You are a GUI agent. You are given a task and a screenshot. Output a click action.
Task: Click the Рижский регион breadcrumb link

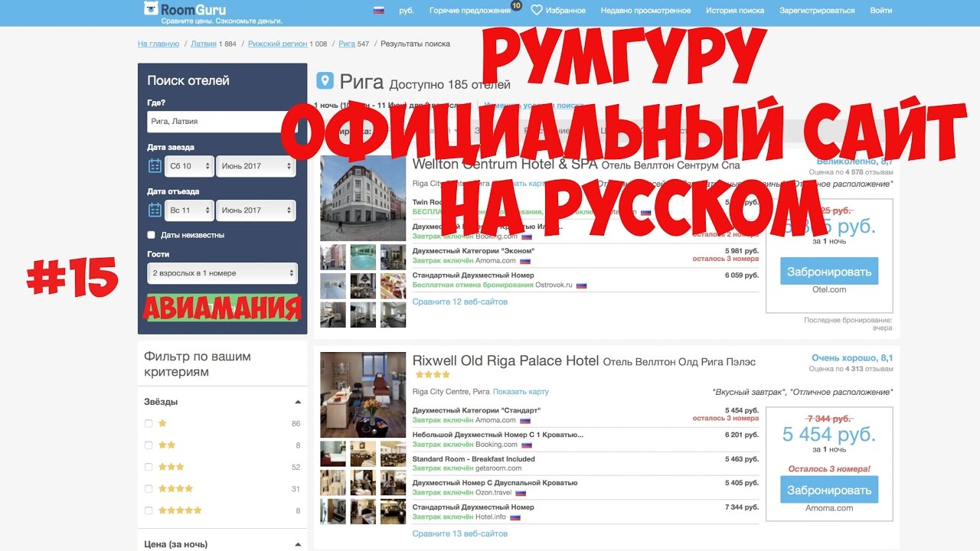(x=277, y=44)
